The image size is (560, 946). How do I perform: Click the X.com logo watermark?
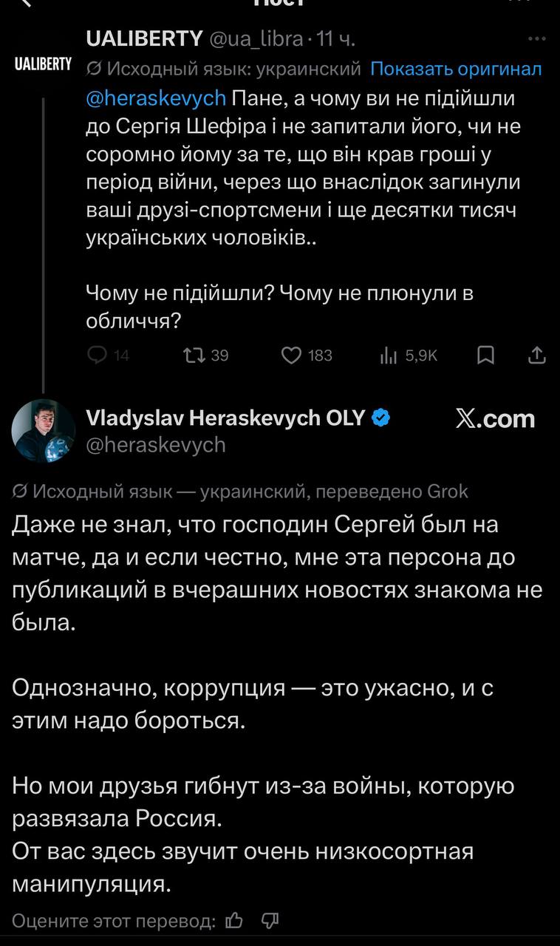pos(494,419)
